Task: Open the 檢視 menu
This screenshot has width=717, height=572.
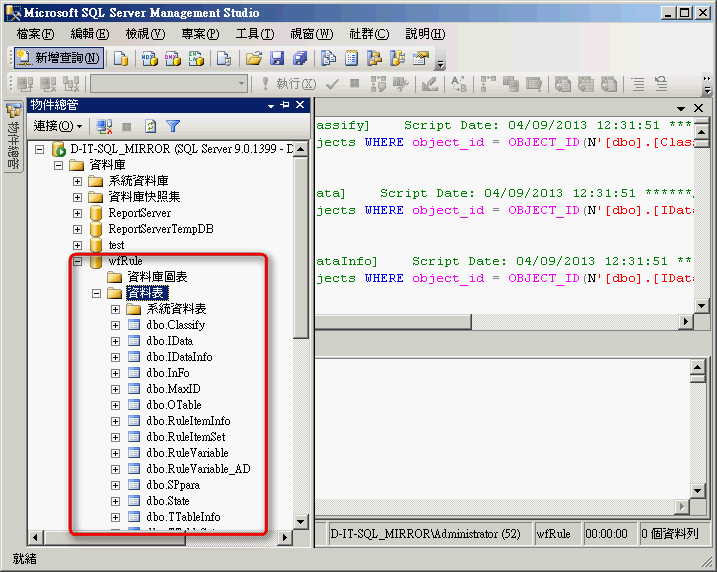Action: (145, 34)
